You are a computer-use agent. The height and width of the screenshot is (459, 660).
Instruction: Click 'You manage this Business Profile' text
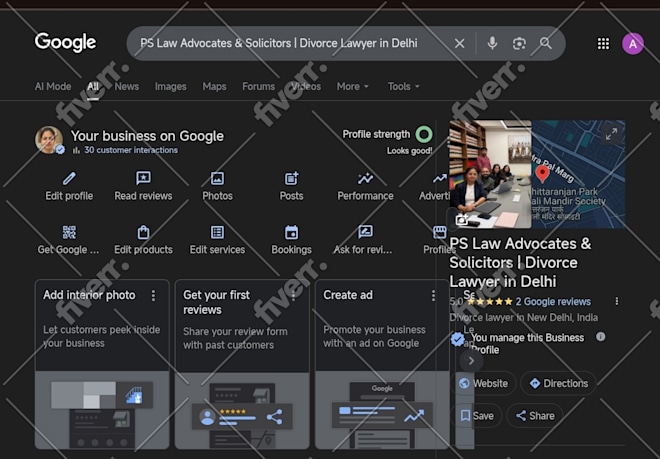coord(527,344)
